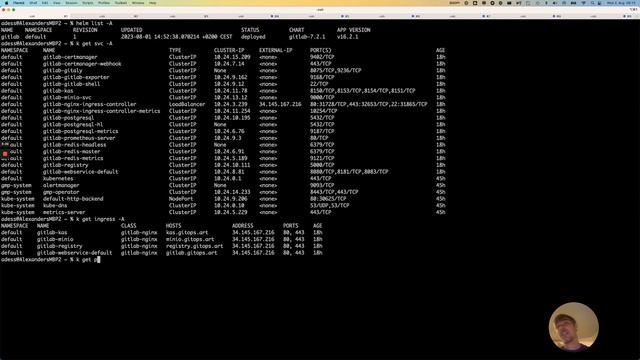Click the PORT(S) column header in services

click(320, 50)
